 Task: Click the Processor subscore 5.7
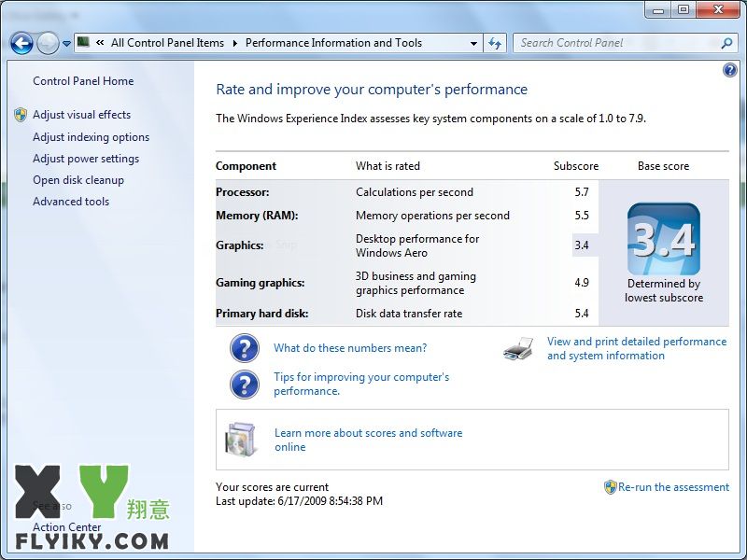582,192
